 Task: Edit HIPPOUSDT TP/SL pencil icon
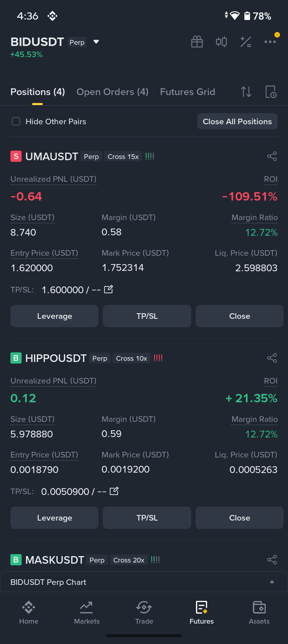tap(114, 491)
